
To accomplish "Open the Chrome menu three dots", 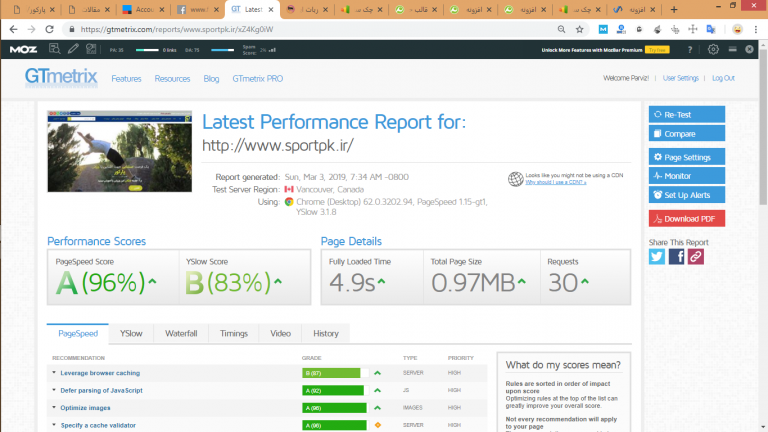I will click(x=756, y=29).
